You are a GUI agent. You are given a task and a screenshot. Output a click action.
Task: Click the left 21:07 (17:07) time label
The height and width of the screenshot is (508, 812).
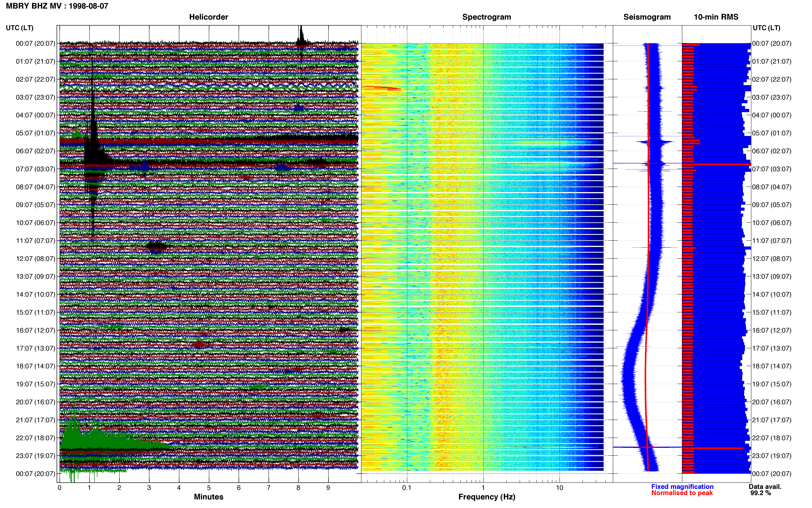(35, 420)
